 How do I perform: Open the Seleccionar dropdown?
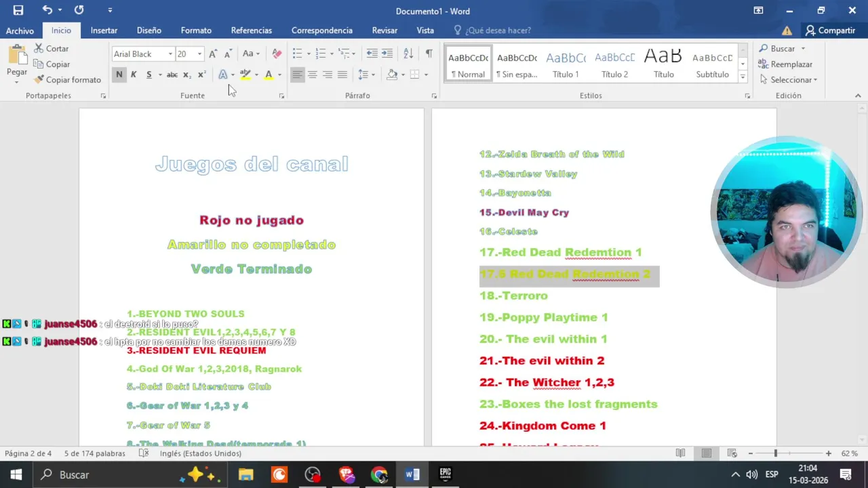789,79
